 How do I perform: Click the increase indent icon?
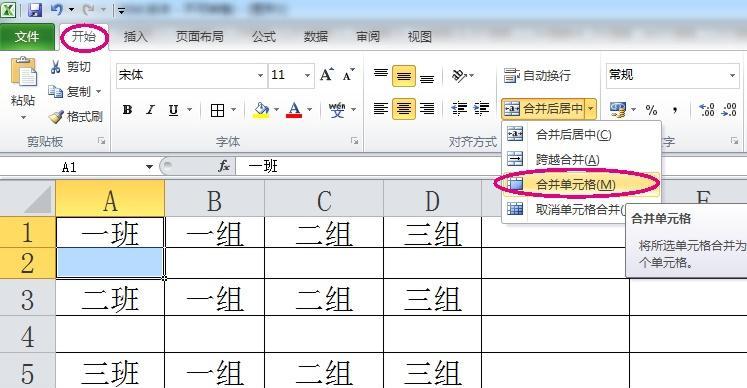(x=481, y=109)
